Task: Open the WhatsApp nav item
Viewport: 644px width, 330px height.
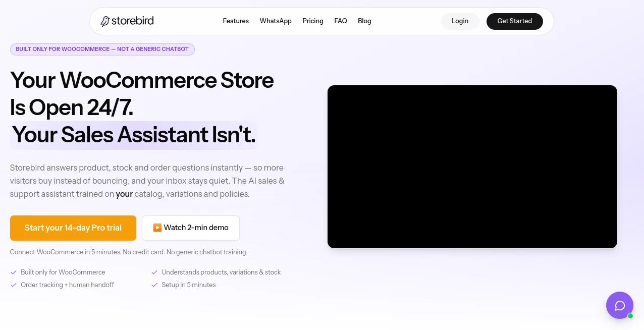Action: coord(276,21)
